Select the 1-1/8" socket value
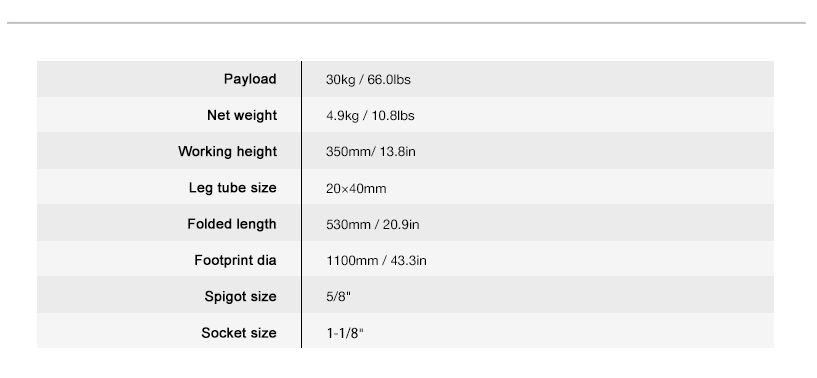The height and width of the screenshot is (378, 817). coord(344,333)
